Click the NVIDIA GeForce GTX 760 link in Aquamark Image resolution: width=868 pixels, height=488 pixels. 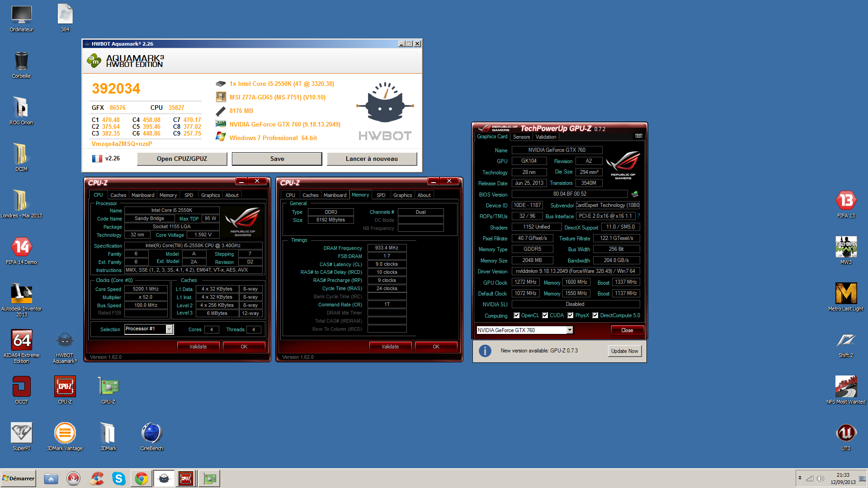tap(285, 124)
